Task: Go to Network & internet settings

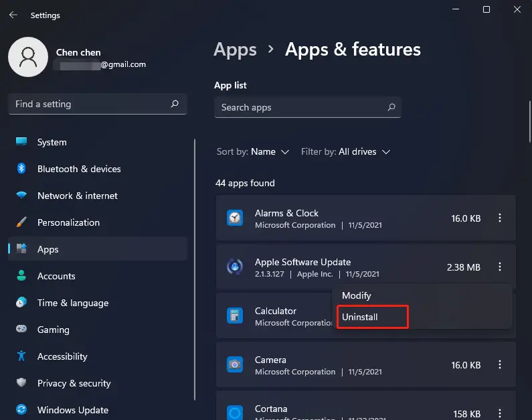Action: pyautogui.click(x=98, y=196)
